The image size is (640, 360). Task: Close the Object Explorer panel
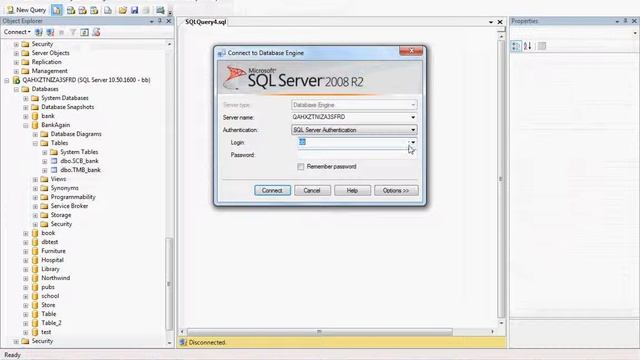[169, 21]
